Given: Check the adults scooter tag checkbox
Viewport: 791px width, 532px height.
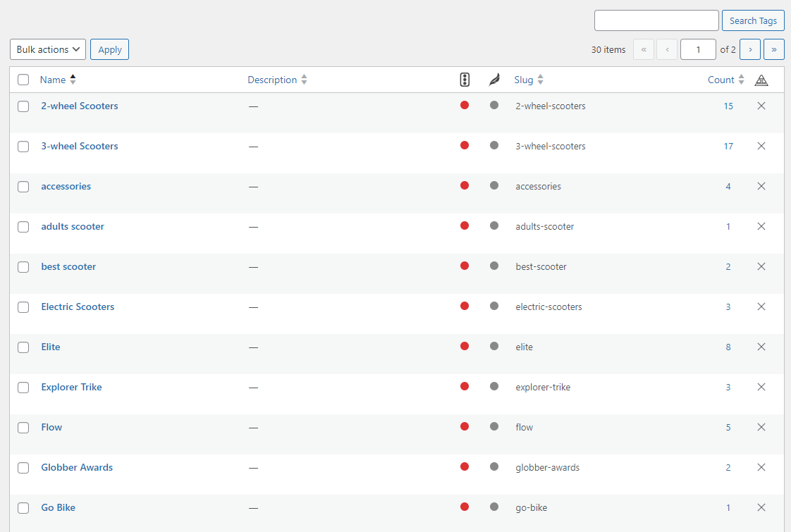Looking at the screenshot, I should coord(23,227).
